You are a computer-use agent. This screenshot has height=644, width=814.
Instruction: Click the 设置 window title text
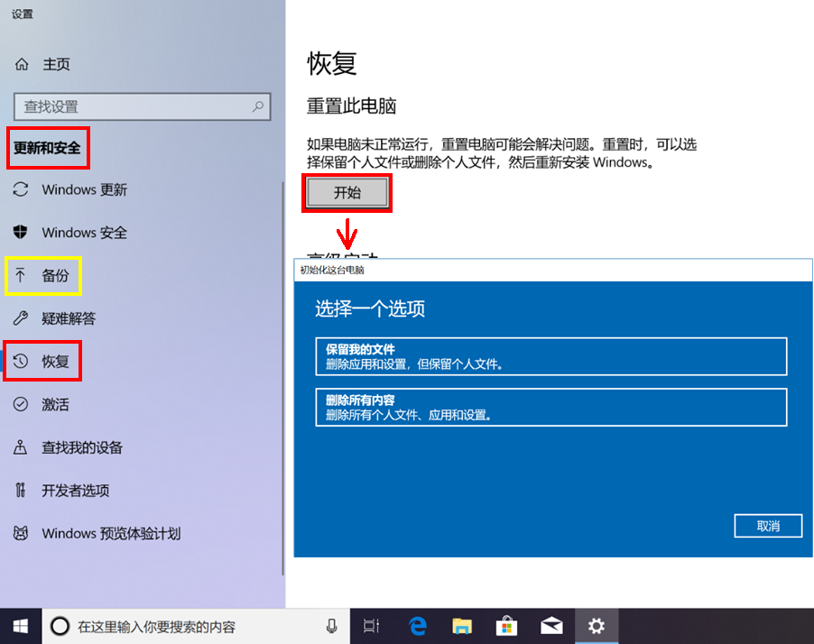(23, 14)
